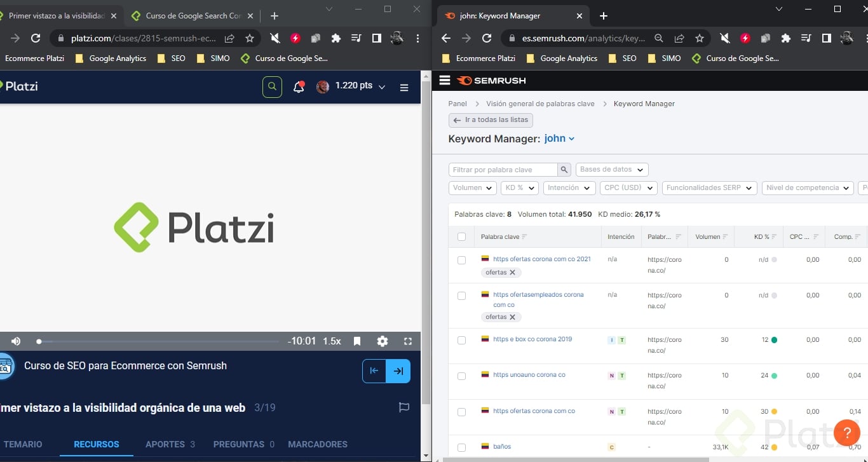The image size is (868, 462).
Task: Remove ofertas tag from the ofertasempleados keyword row
Action: click(512, 317)
